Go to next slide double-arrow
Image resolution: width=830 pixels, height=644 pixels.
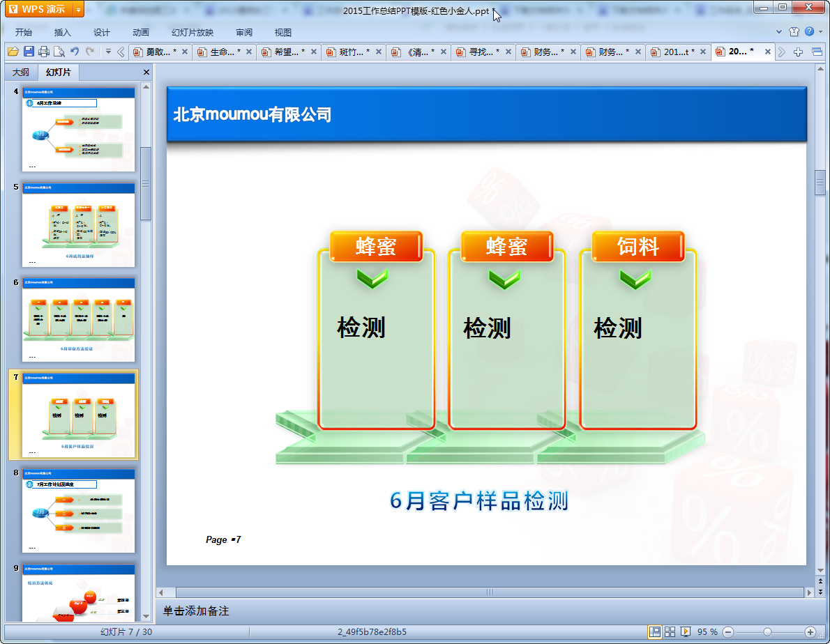(x=820, y=592)
